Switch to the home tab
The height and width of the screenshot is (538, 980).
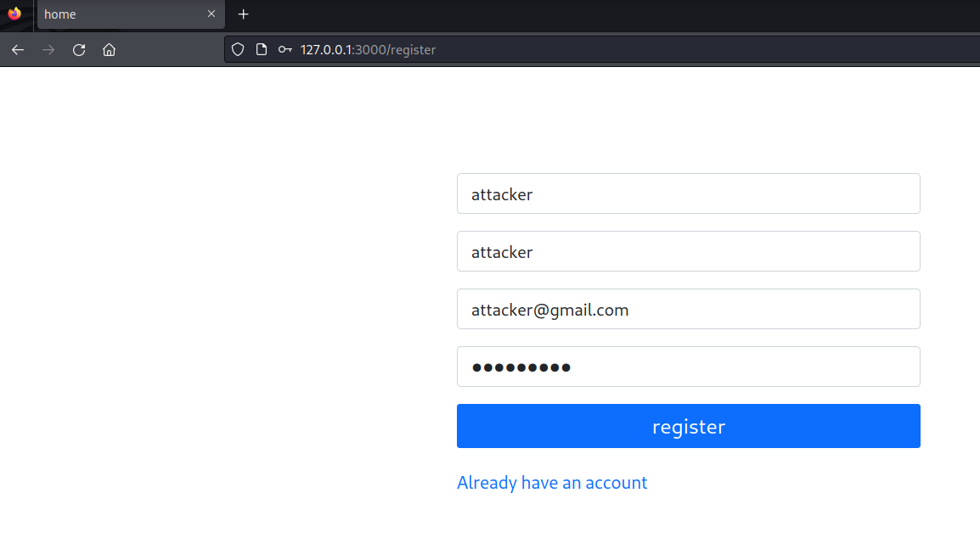click(x=119, y=14)
